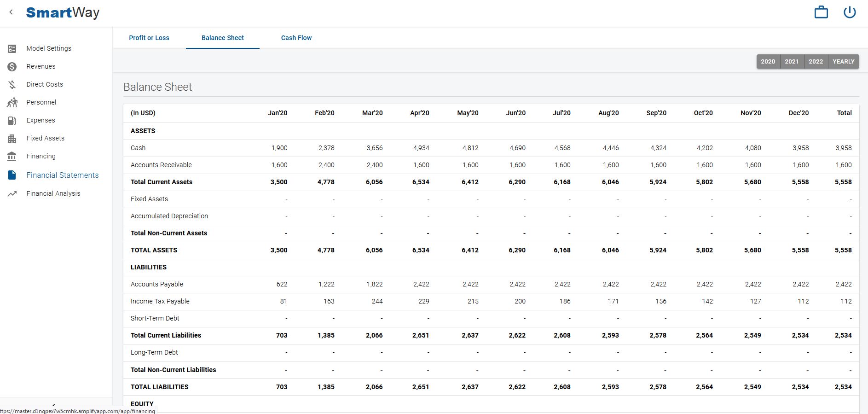Click the Model Settings sidebar icon
Screen dimensions: 868x414
(12, 48)
